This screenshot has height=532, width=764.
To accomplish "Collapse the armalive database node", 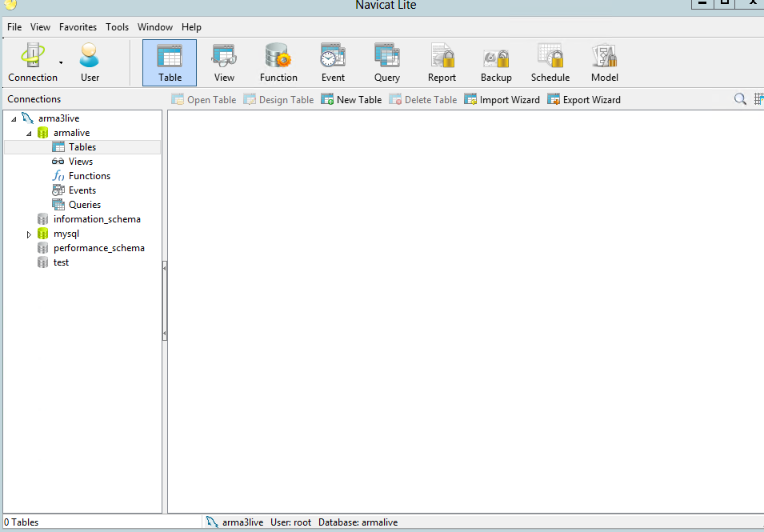I will [x=29, y=133].
